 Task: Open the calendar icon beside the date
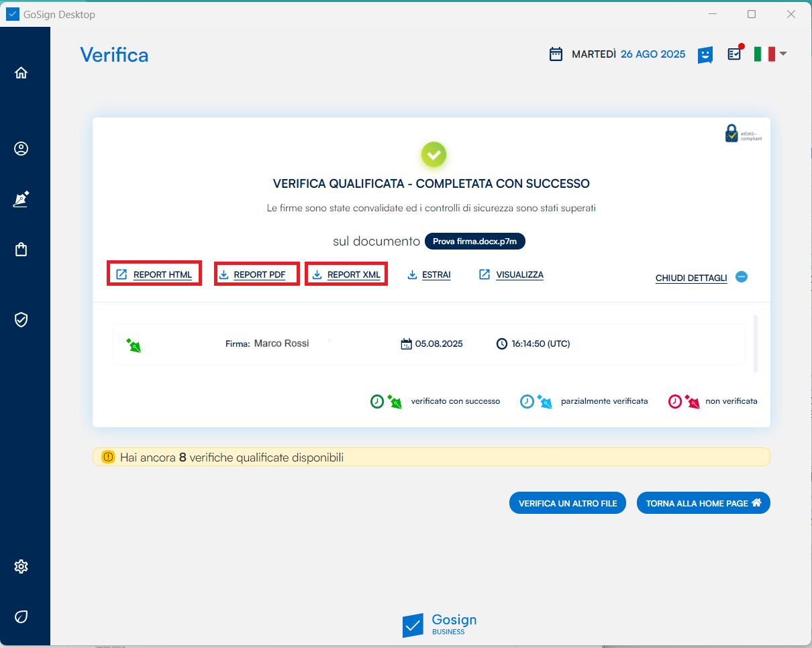pyautogui.click(x=556, y=54)
